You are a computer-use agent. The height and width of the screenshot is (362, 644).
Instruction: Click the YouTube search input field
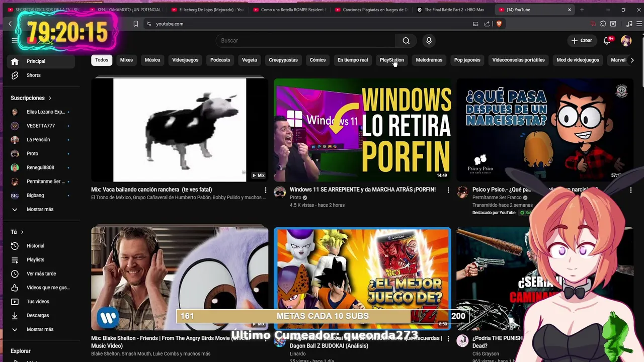[x=306, y=41]
